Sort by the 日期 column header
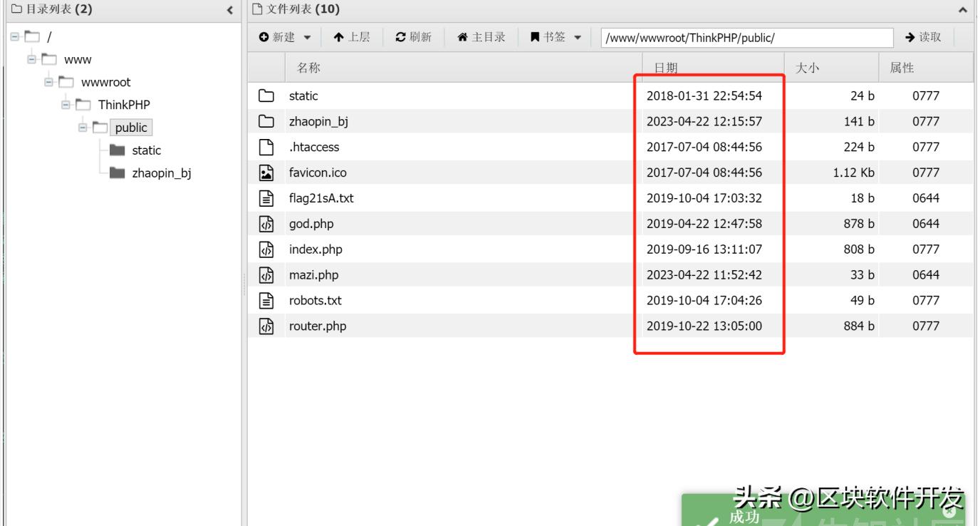980x526 pixels. (666, 68)
